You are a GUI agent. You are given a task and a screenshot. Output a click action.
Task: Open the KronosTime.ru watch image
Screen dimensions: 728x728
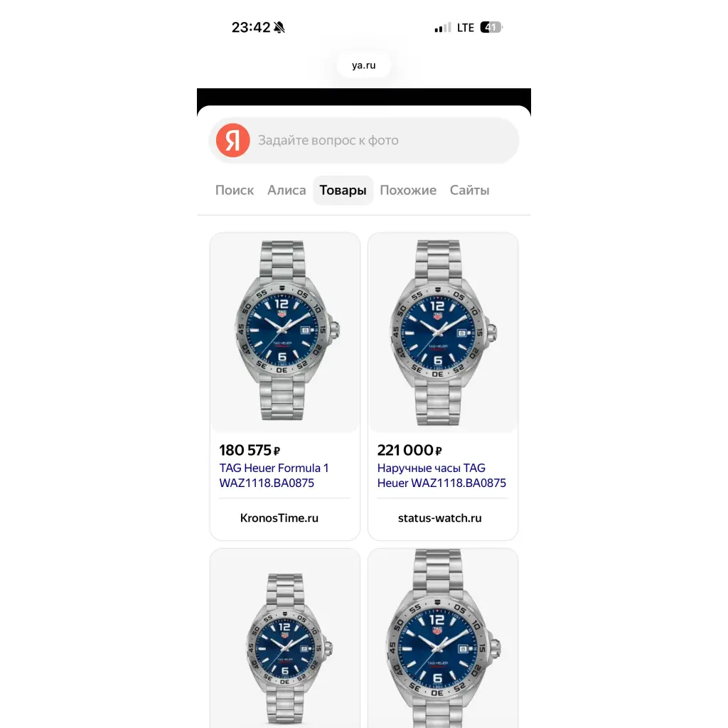tap(284, 332)
